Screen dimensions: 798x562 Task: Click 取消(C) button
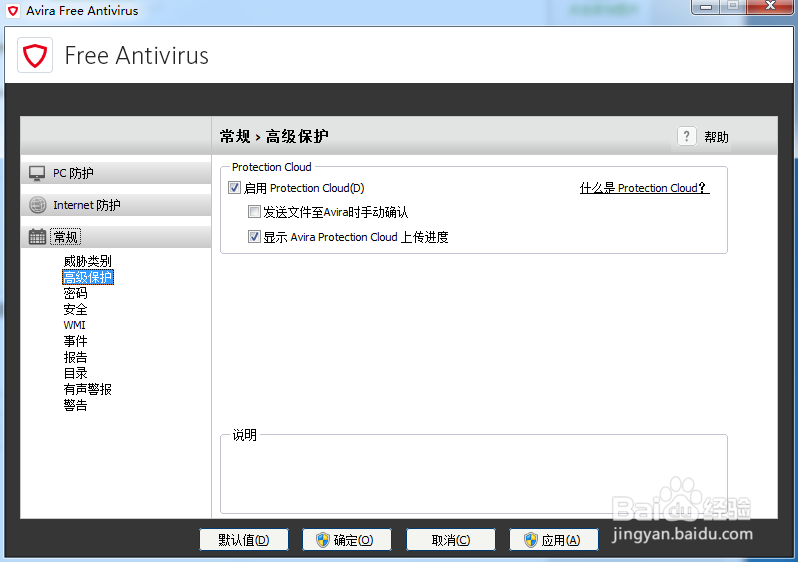click(451, 540)
